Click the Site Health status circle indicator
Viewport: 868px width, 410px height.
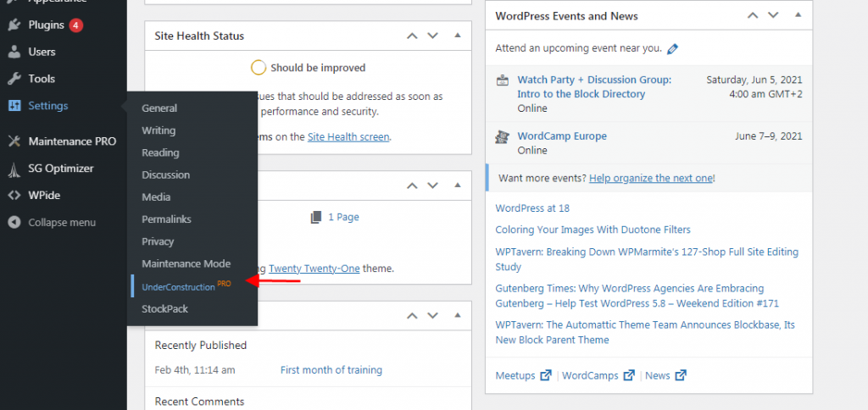coord(258,68)
